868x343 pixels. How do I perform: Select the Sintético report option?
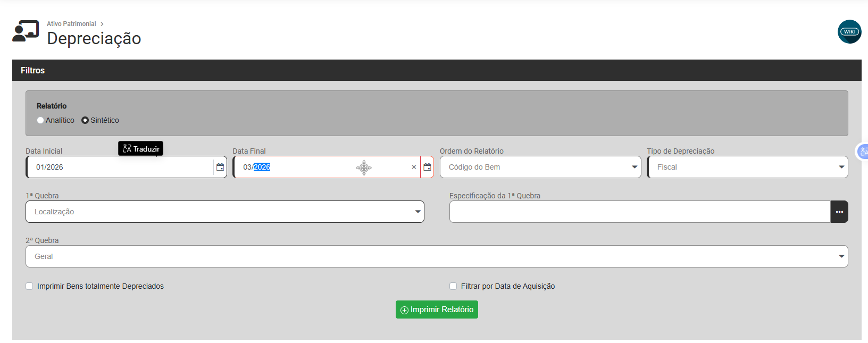85,120
